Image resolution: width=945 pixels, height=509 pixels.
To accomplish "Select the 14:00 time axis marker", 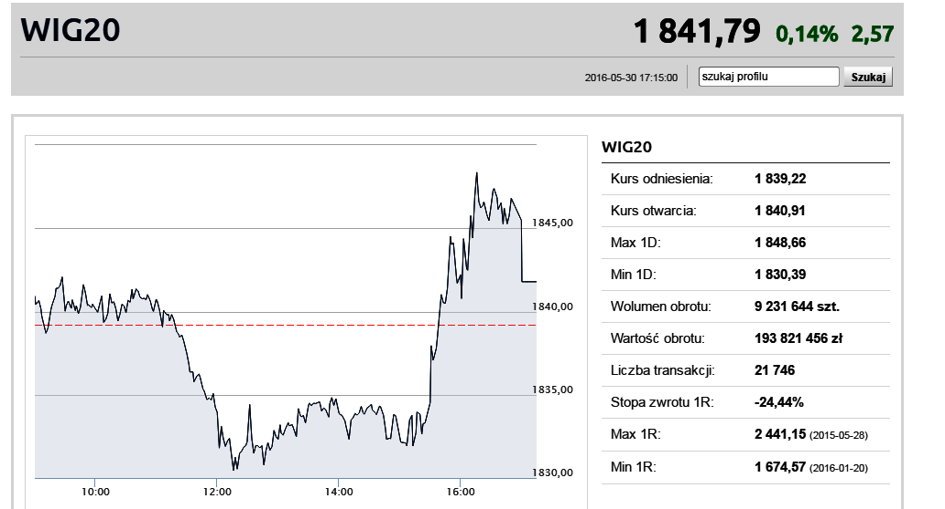I will (x=339, y=493).
